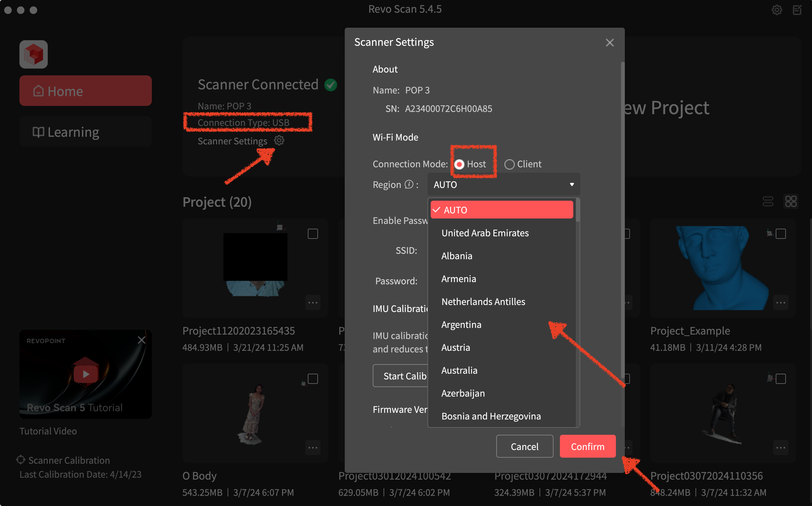This screenshot has width=812, height=506.
Task: Play the Revo Scan 5 Tutorial video
Action: [x=86, y=374]
